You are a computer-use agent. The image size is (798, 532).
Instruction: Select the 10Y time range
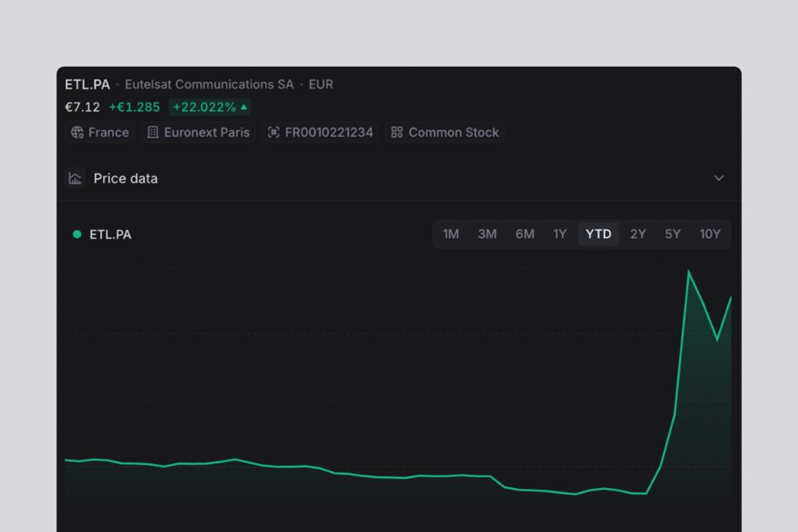710,234
